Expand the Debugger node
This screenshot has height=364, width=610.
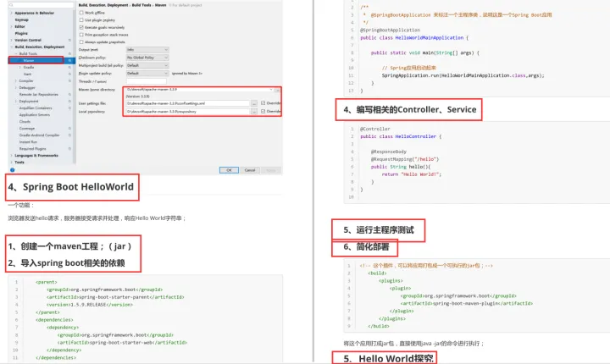[16, 88]
